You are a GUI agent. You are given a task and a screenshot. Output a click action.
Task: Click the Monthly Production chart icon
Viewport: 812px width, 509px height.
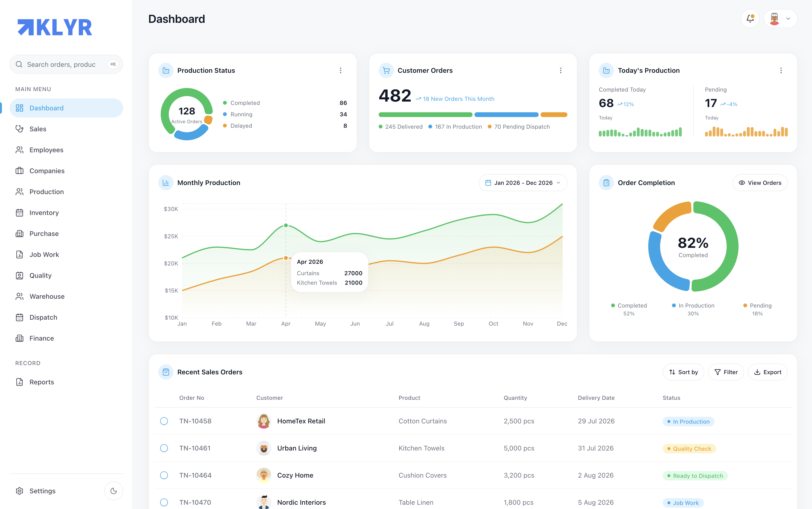pyautogui.click(x=166, y=183)
